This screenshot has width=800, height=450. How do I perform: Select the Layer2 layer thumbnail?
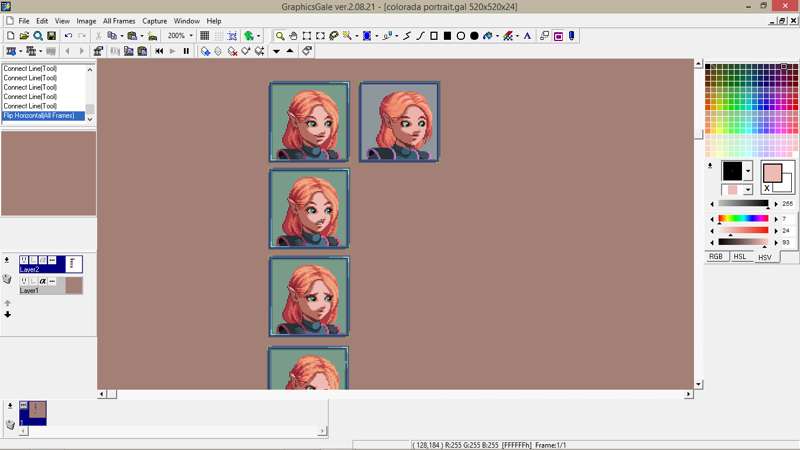(x=74, y=264)
